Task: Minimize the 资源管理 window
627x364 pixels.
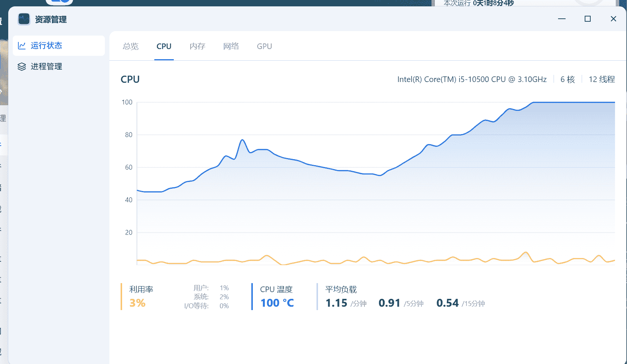Action: click(x=562, y=19)
